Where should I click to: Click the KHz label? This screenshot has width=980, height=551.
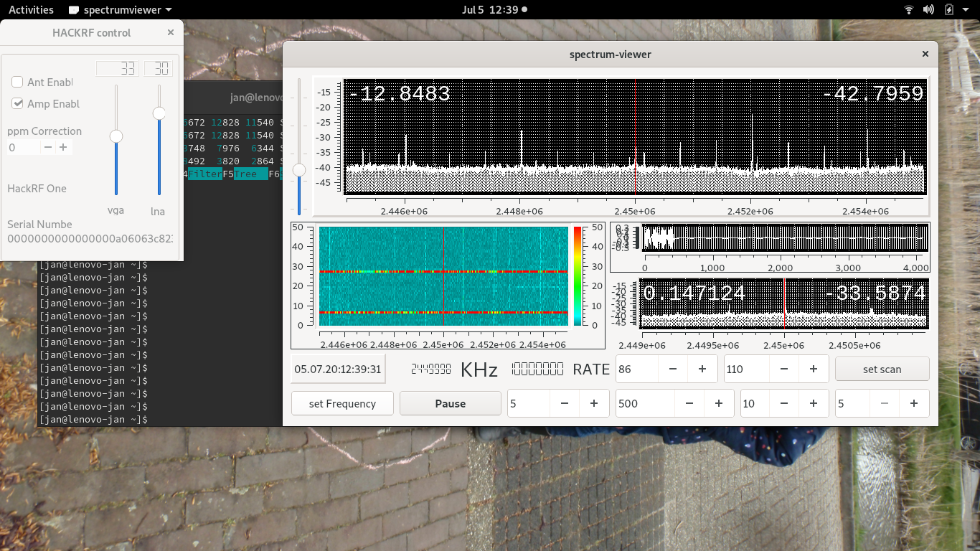[479, 369]
